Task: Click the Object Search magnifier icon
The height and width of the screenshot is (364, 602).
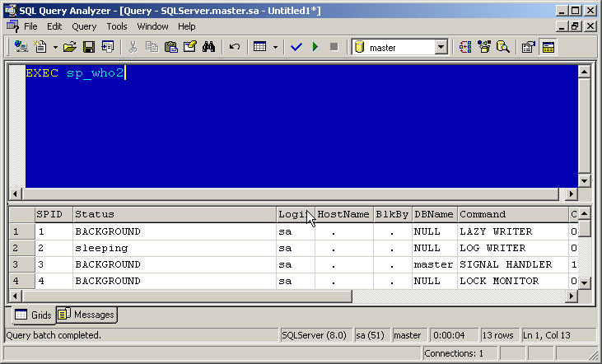Action: [502, 47]
